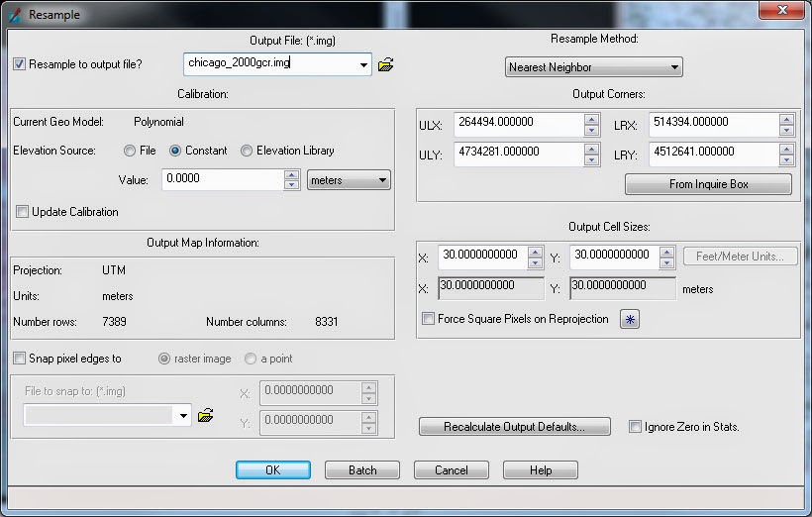Image resolution: width=812 pixels, height=517 pixels.
Task: Open Help button
Action: pos(540,469)
